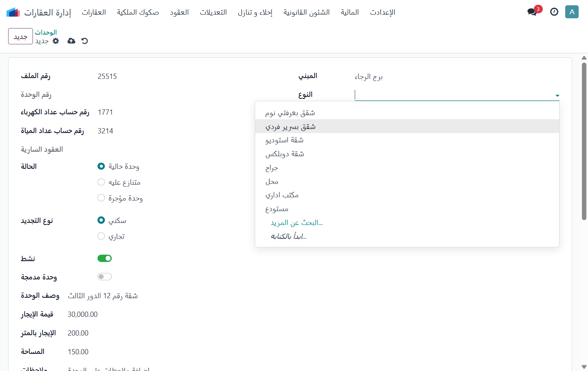The height and width of the screenshot is (371, 588).
Task: Choose جراج option
Action: coord(407,168)
